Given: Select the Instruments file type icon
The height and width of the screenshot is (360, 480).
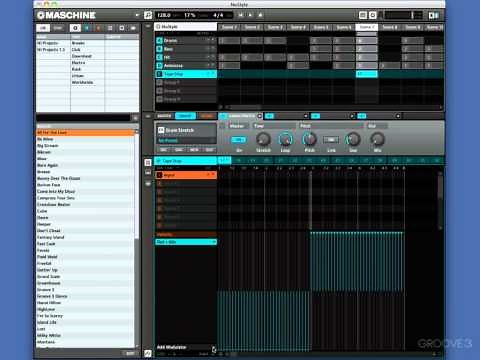Looking at the screenshot, I should tap(110, 28).
